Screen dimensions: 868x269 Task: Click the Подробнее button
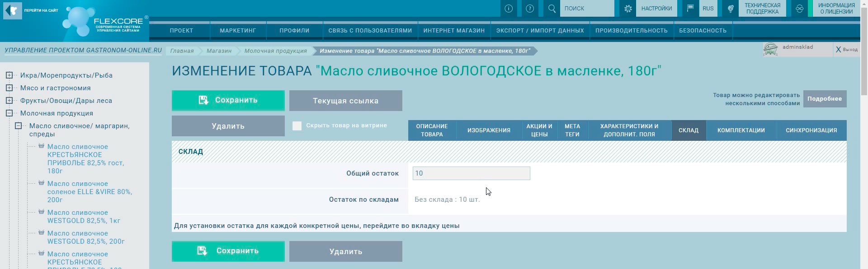pos(825,99)
